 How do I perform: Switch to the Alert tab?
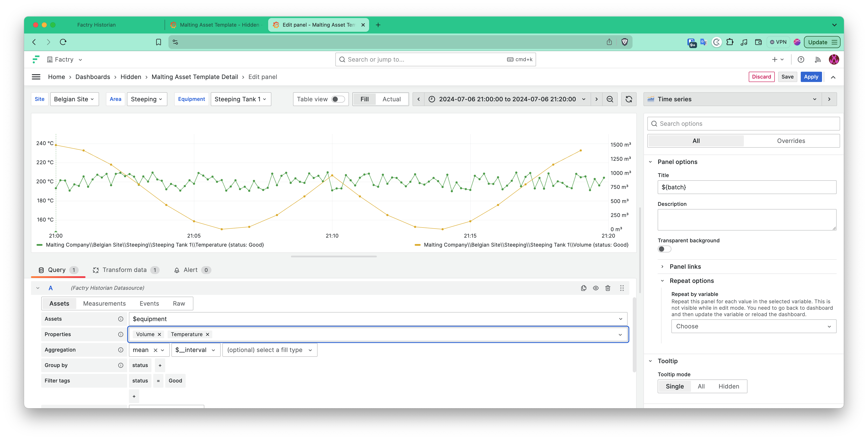pyautogui.click(x=193, y=270)
